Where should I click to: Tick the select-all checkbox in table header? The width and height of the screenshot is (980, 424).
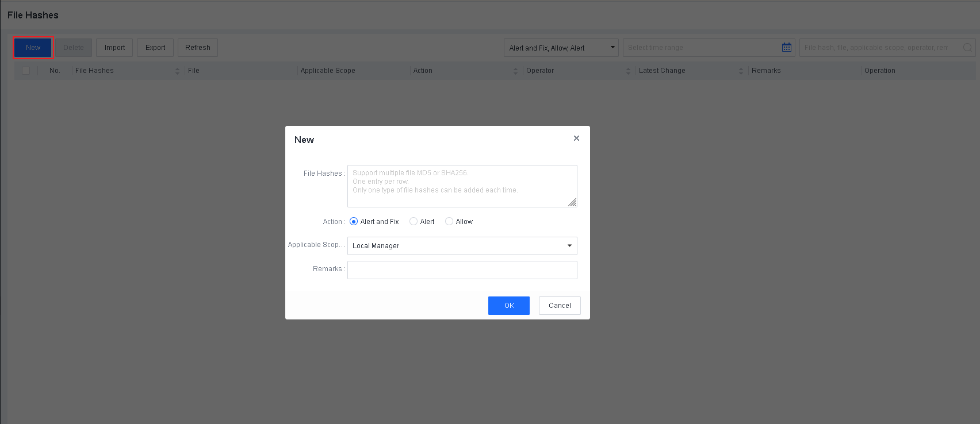click(26, 71)
